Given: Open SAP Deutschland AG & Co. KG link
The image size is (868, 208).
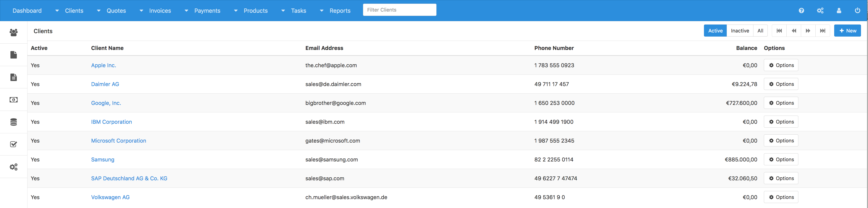Looking at the screenshot, I should [129, 179].
